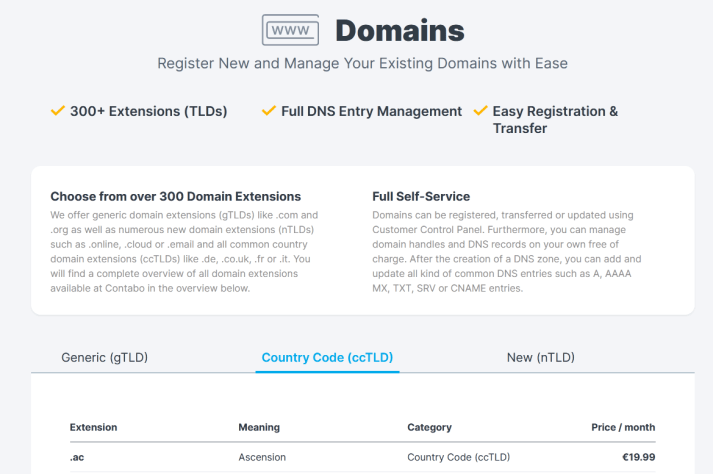Screen dimensions: 713x474
Task: Click the checkmark beside 300+ Extensions
Action: [58, 111]
